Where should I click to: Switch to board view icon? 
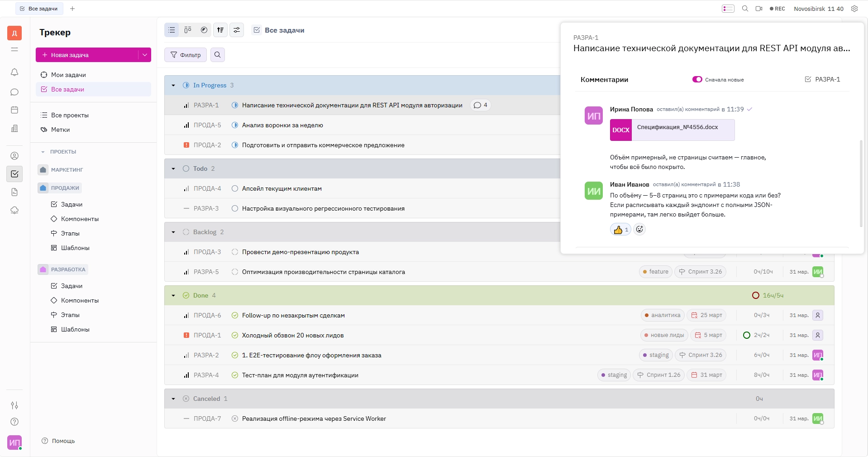pyautogui.click(x=188, y=30)
